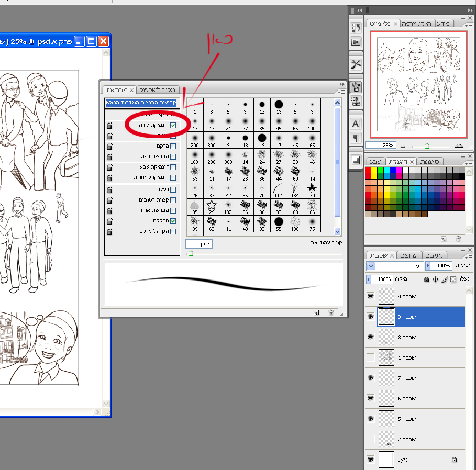Open the Layers panel options menu
Image resolution: width=476 pixels, height=470 pixels.
coord(469,256)
